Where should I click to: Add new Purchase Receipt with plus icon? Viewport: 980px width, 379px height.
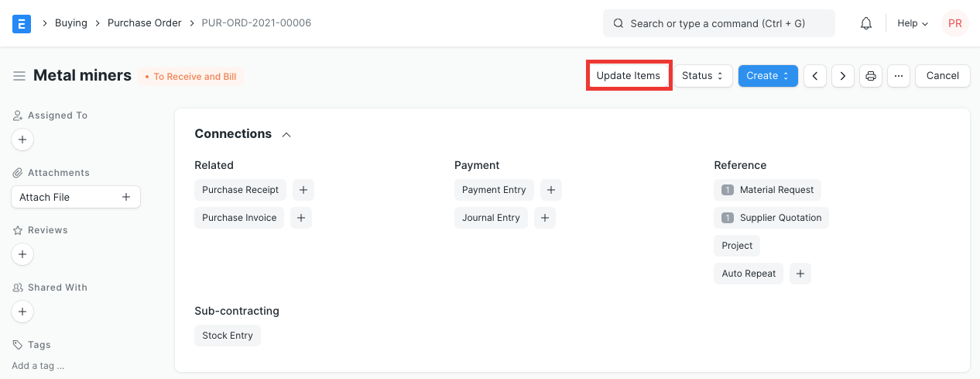(303, 190)
